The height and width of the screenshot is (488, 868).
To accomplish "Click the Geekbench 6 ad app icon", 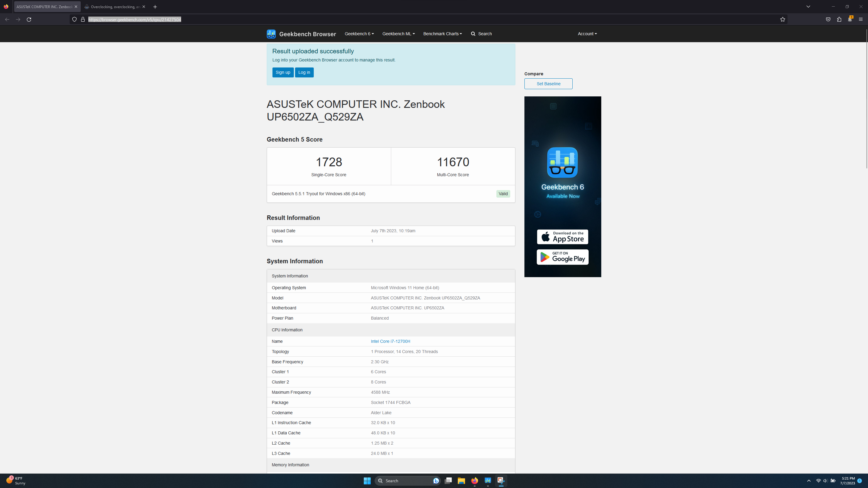I will (x=562, y=163).
